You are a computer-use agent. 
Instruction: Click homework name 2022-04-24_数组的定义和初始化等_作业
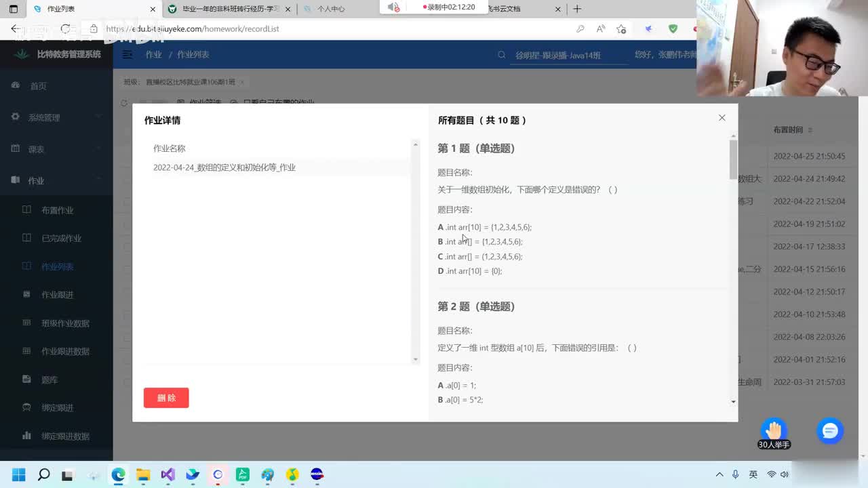[224, 167]
